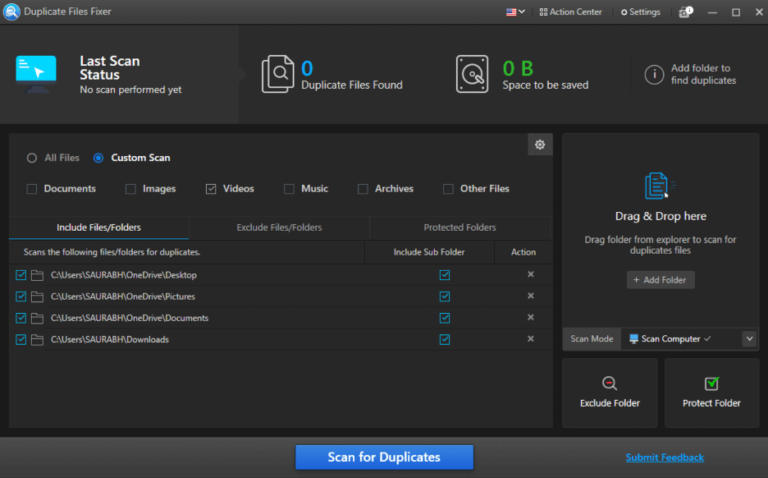Screen dimensions: 768x478
Task: Open the Action Center
Action: [570, 12]
